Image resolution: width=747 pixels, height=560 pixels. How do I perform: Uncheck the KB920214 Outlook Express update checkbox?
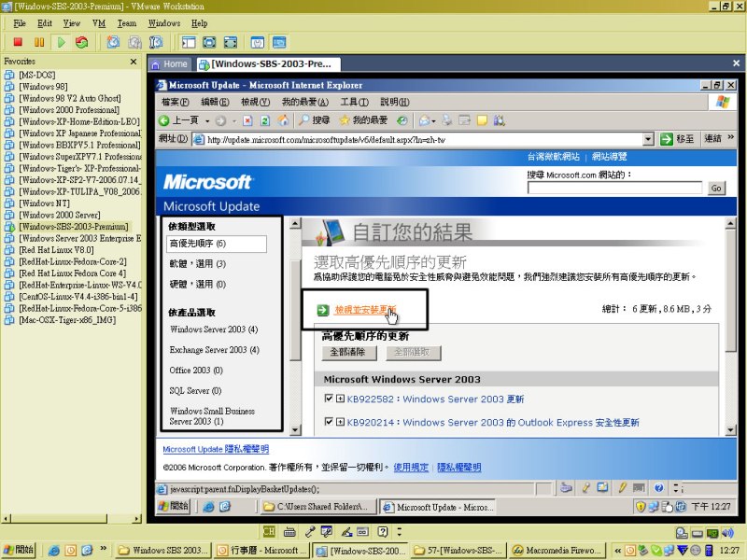(329, 422)
